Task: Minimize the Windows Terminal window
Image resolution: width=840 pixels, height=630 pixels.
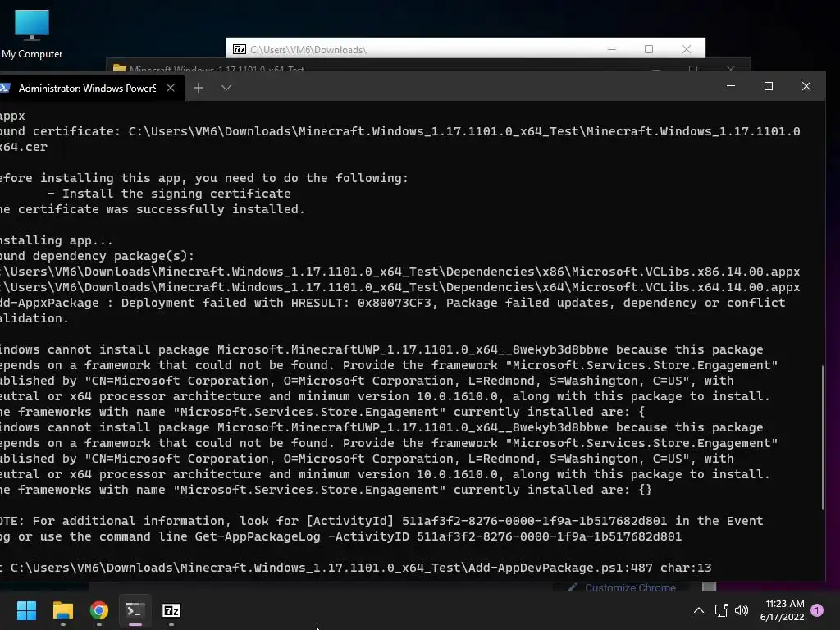Action: (731, 86)
